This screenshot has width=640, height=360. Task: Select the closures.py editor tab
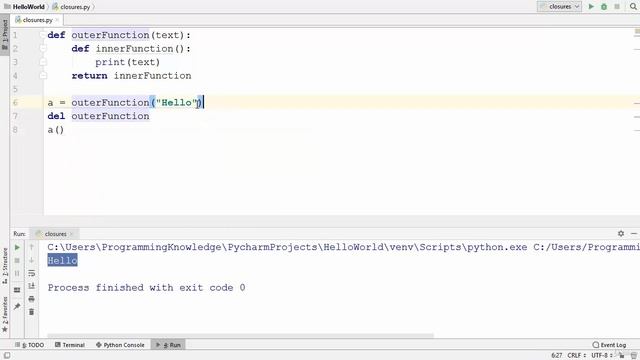coord(37,20)
